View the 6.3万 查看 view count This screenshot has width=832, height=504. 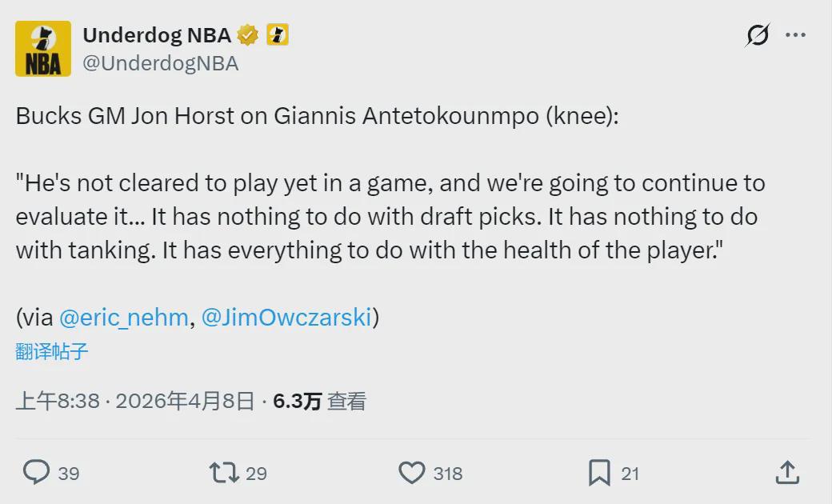click(x=319, y=401)
